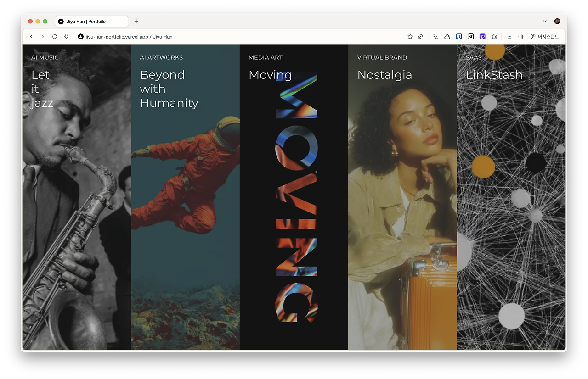Open the Bitwarden shield extension

point(459,37)
